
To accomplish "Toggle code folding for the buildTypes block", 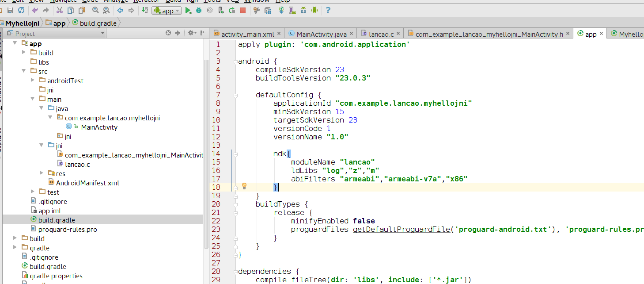I will (x=236, y=204).
